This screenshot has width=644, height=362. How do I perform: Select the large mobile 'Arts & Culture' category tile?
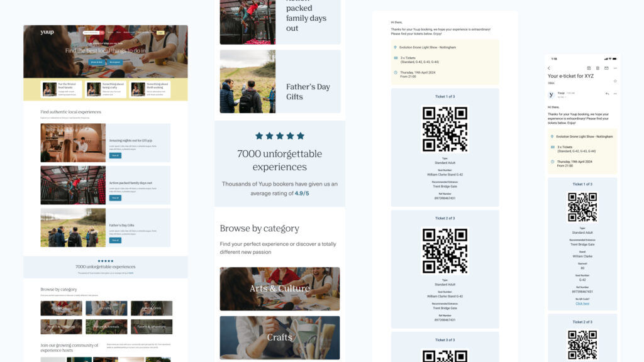[x=280, y=289]
